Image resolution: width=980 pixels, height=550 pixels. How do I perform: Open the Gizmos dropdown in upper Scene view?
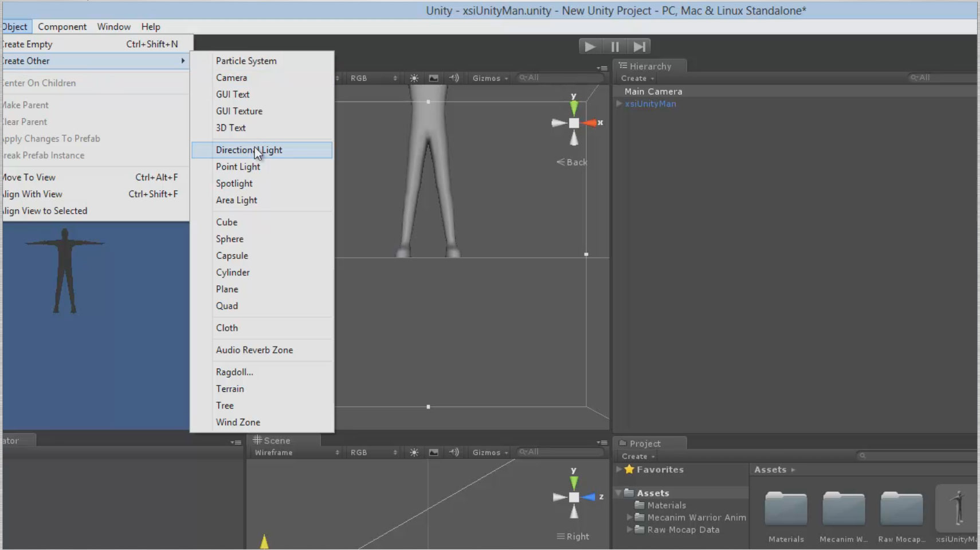(x=490, y=78)
